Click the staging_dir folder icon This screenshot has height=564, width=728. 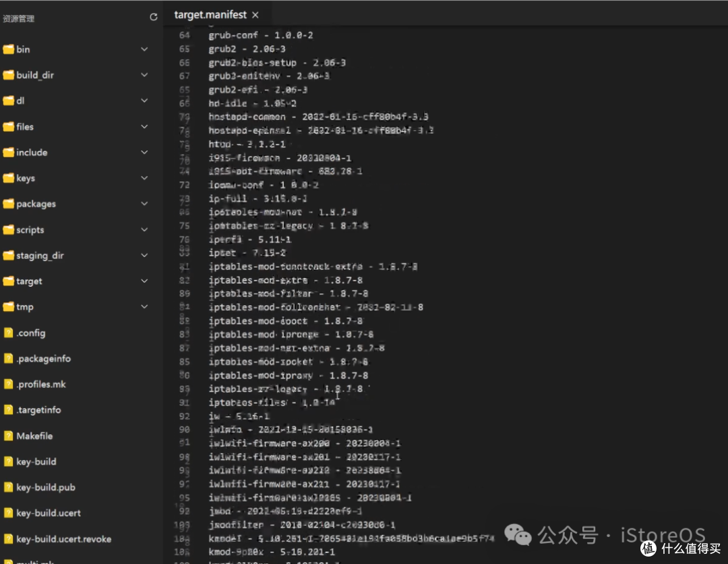[8, 255]
